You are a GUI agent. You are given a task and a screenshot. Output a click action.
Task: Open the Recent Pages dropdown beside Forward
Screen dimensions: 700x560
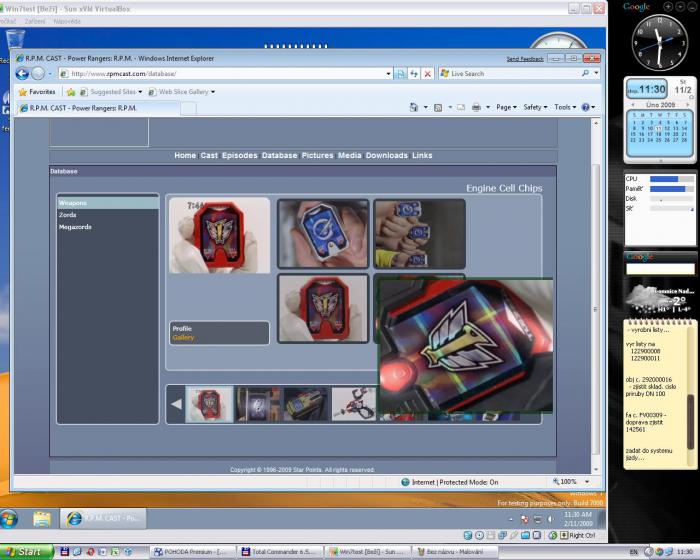[50, 74]
